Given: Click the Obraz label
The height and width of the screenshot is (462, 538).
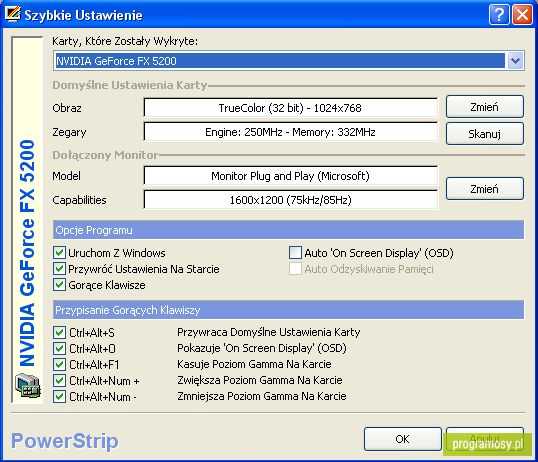Looking at the screenshot, I should tap(67, 108).
